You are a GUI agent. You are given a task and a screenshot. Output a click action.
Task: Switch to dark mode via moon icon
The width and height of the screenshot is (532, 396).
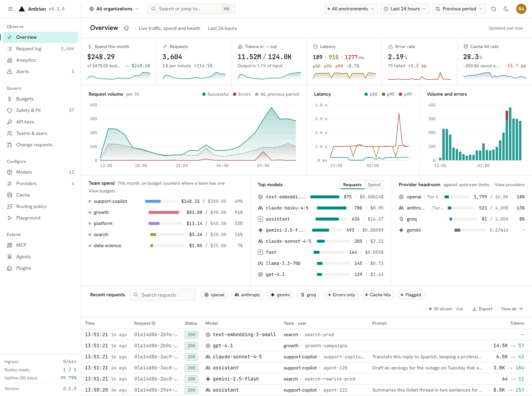pyautogui.click(x=506, y=9)
